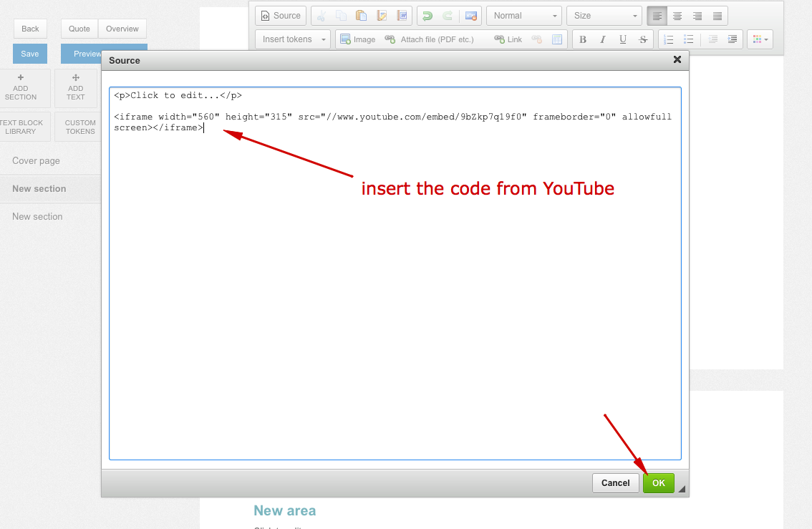Select the last New section item
The image size is (812, 529).
coord(37,217)
